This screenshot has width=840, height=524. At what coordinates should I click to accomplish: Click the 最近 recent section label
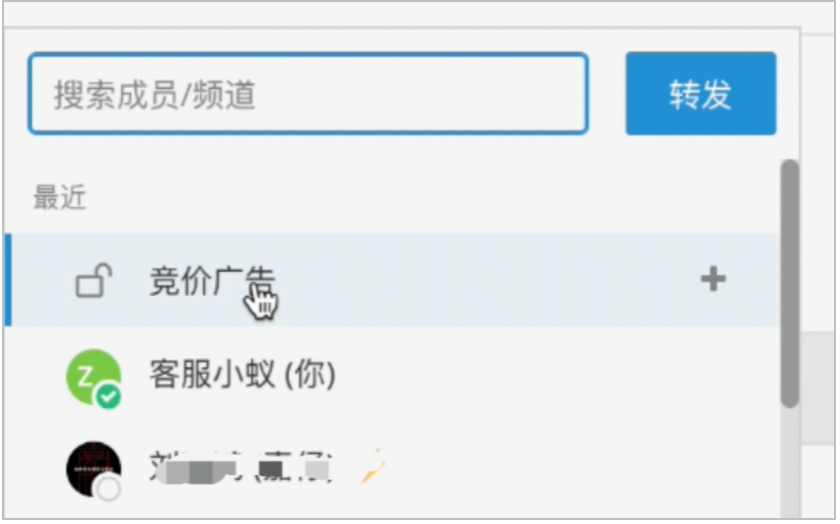click(59, 197)
